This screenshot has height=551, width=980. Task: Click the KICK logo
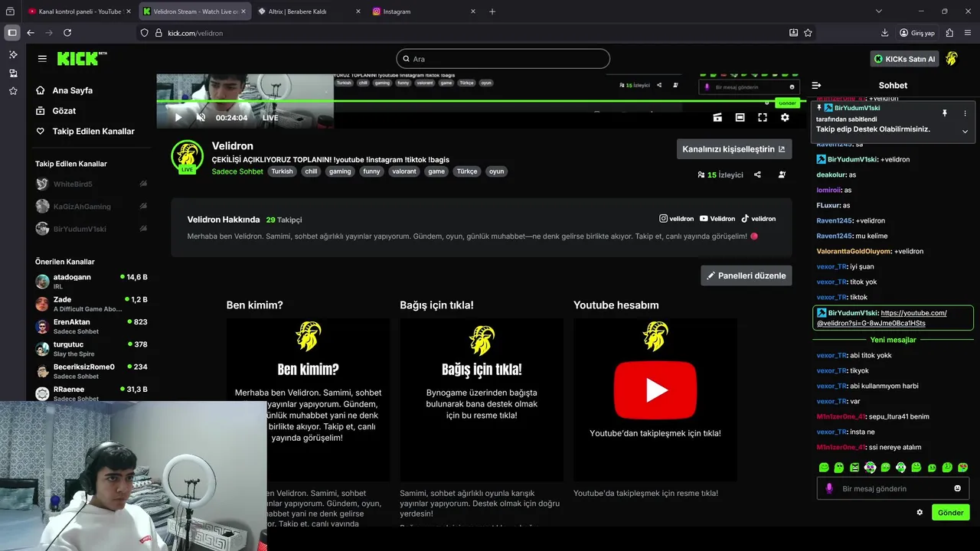click(x=82, y=58)
